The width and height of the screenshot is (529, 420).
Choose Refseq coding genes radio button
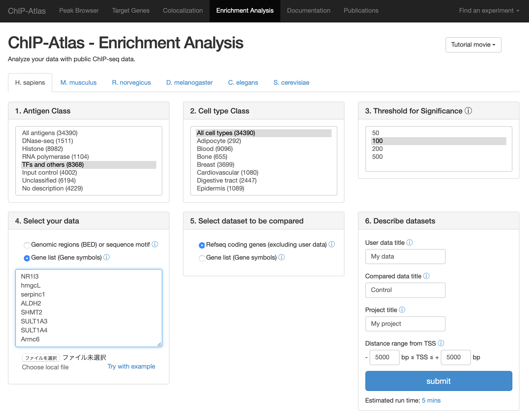tap(202, 245)
